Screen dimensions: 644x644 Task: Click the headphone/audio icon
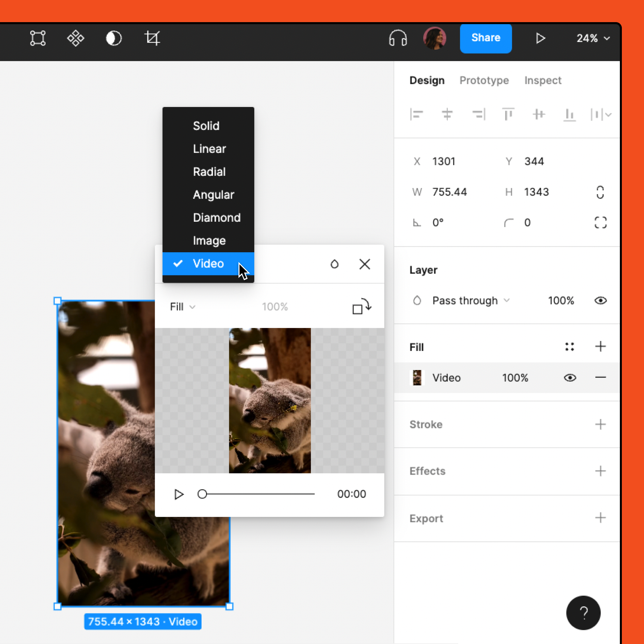[x=399, y=38]
